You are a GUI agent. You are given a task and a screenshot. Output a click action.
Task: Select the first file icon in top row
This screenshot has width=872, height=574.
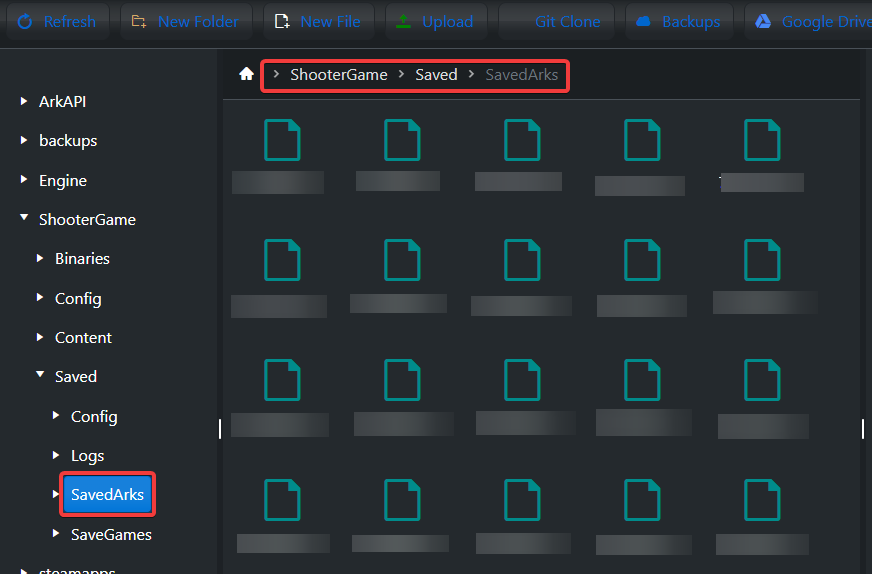coord(281,141)
